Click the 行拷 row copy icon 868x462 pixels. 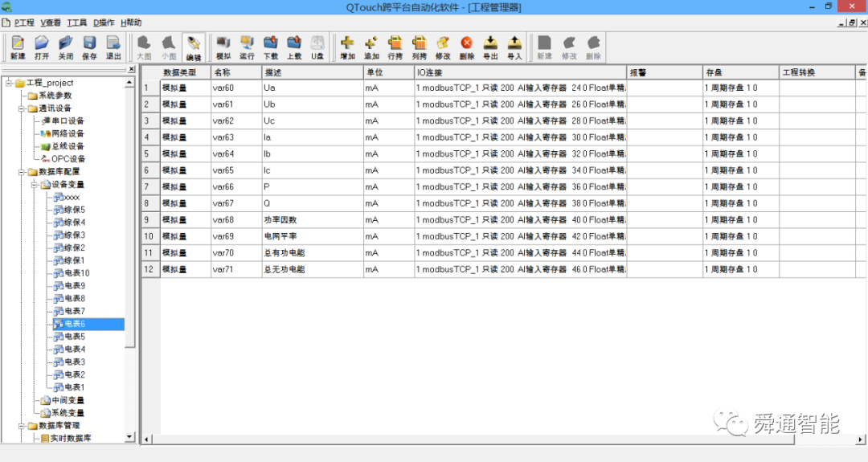click(395, 47)
